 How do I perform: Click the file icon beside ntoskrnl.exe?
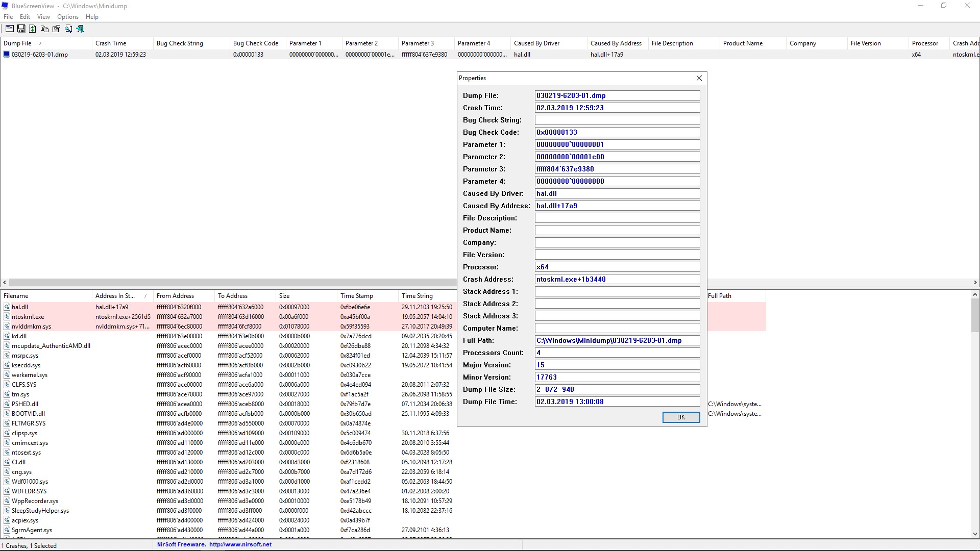7,317
